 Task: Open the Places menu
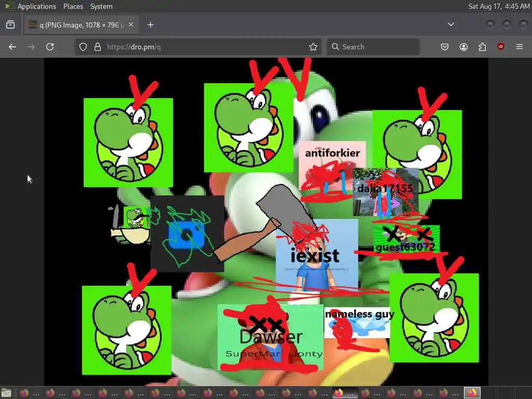pos(73,6)
